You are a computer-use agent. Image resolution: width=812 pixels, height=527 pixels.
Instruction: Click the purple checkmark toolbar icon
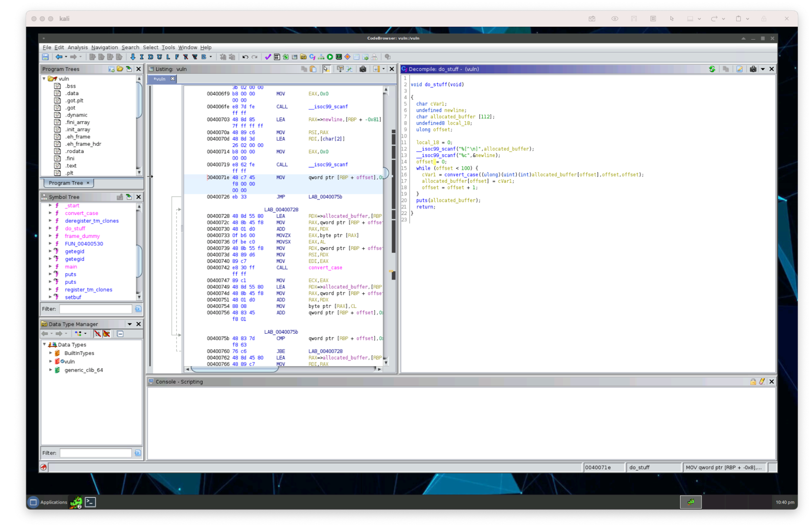(x=268, y=57)
